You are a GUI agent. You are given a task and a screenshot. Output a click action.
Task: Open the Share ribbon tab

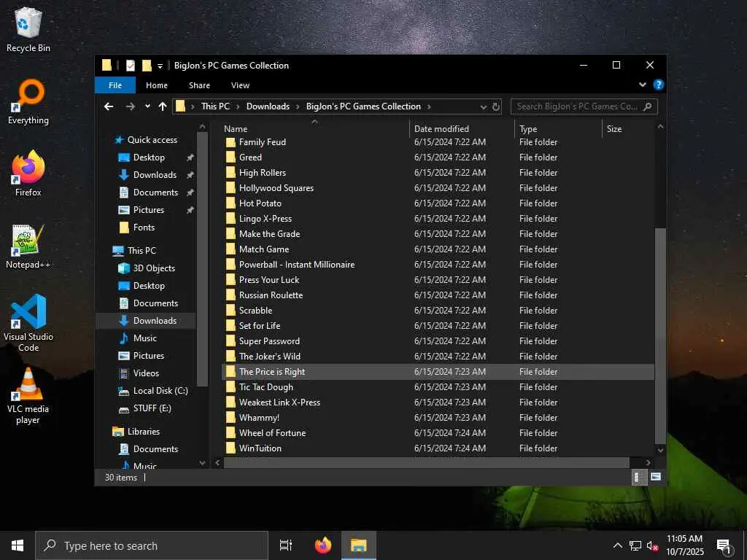(199, 85)
